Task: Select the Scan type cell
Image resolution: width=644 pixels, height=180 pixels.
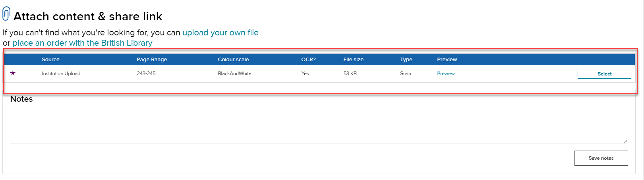Action: pos(406,74)
